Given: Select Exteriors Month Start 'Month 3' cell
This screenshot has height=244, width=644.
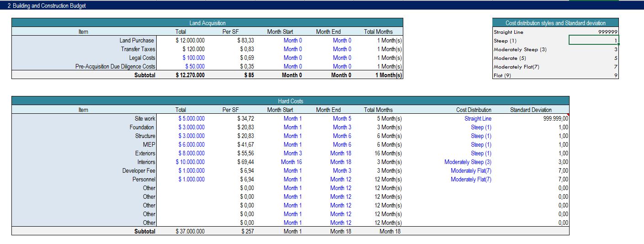Looking at the screenshot, I should pyautogui.click(x=292, y=153).
